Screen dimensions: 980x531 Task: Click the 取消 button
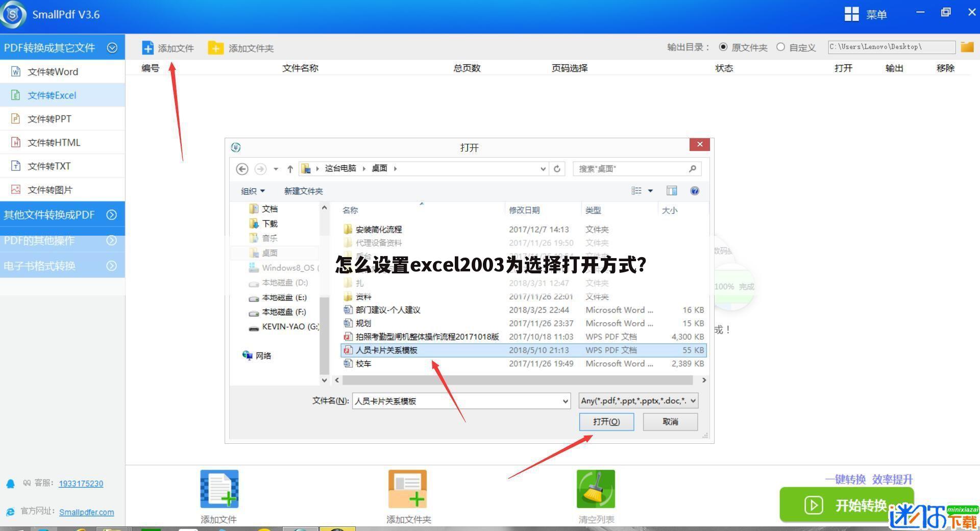[x=670, y=422]
